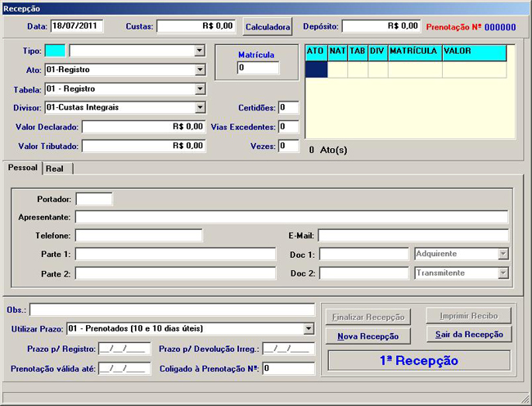
Task: Click the Nova Recepção button
Action: pyautogui.click(x=368, y=336)
